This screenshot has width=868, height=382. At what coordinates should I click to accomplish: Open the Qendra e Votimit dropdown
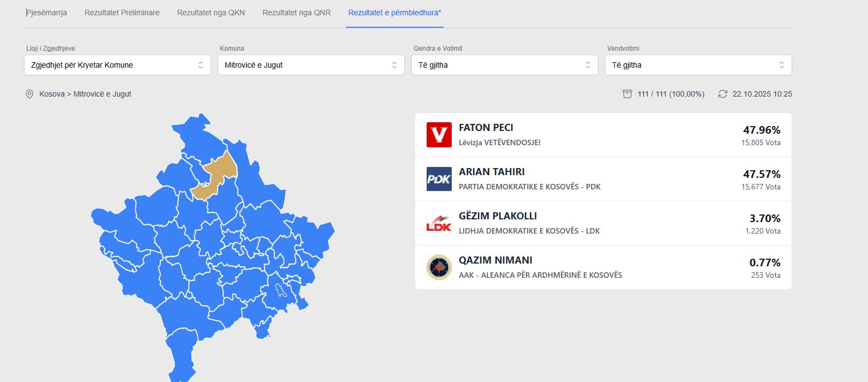505,65
